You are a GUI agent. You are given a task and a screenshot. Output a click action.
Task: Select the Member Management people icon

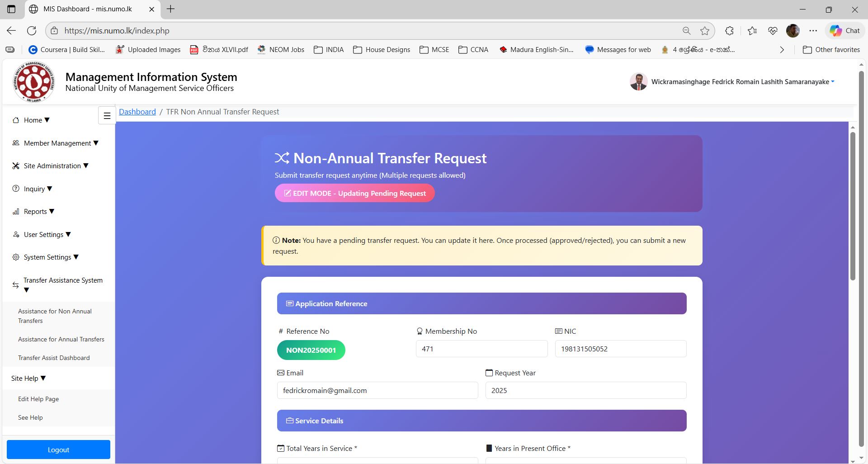tap(15, 143)
